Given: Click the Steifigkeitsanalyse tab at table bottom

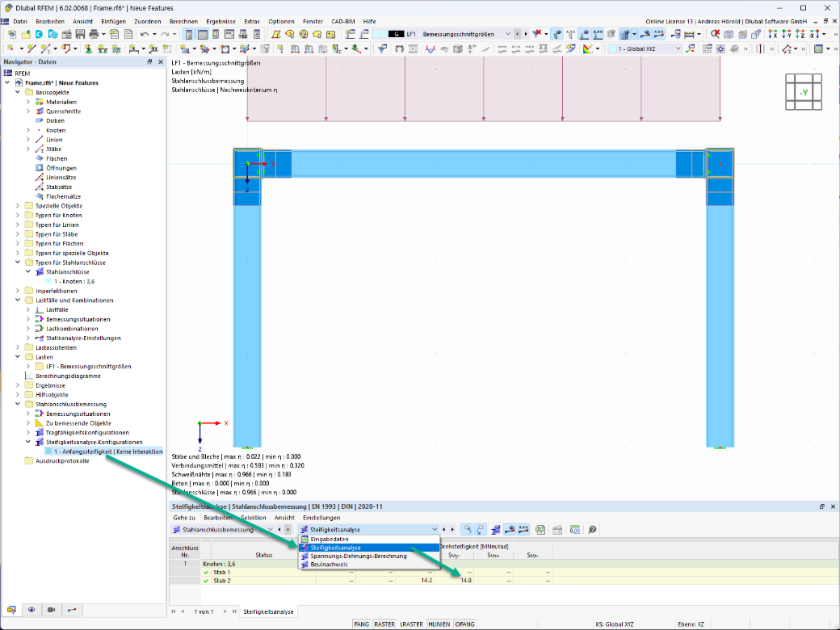Looking at the screenshot, I should click(x=268, y=611).
